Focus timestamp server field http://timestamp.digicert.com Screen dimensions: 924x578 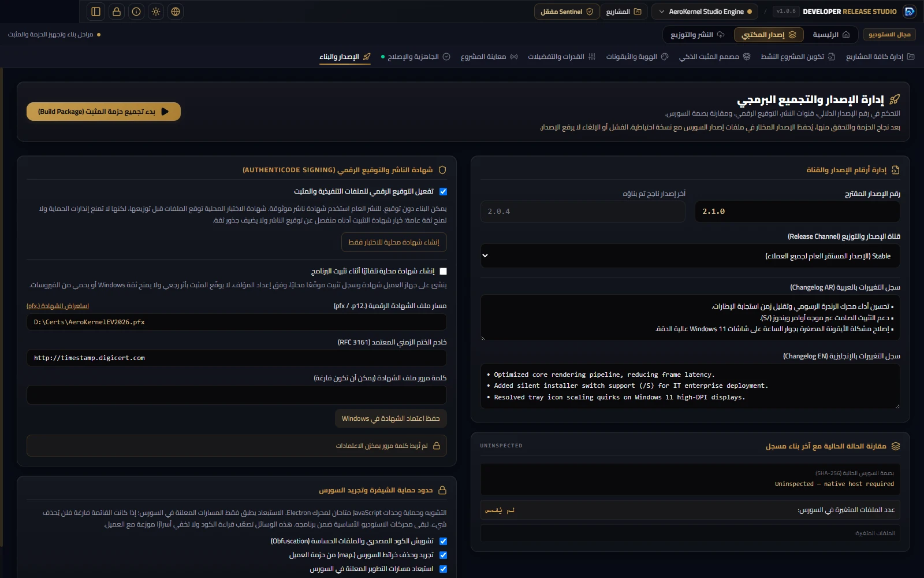click(236, 358)
